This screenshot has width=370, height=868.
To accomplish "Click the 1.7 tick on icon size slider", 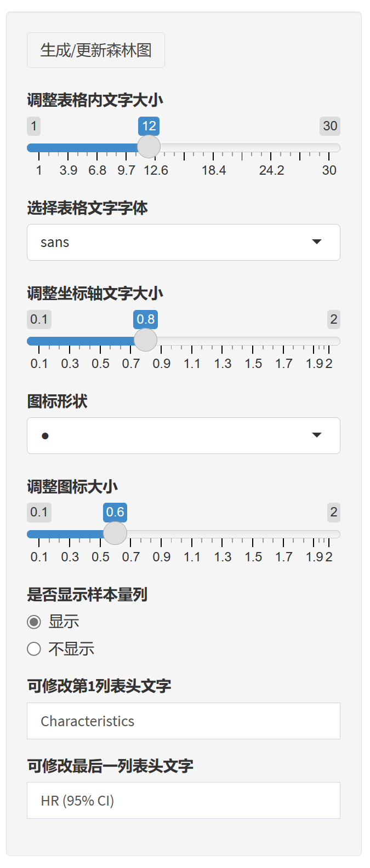I will pyautogui.click(x=284, y=557).
